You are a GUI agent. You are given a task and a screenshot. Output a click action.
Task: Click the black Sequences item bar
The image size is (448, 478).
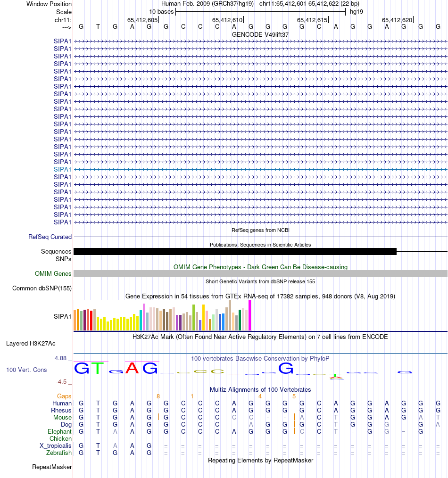click(235, 252)
